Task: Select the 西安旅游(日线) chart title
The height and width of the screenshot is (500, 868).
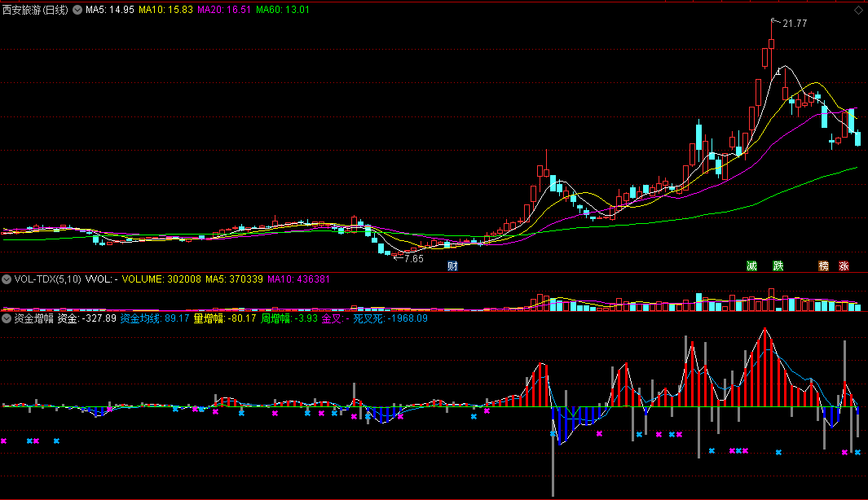Action: coord(35,10)
